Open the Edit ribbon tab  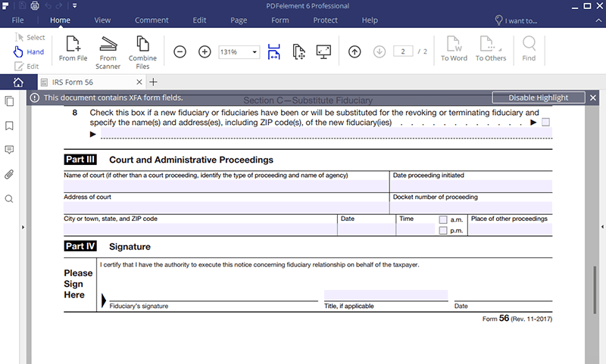point(199,20)
